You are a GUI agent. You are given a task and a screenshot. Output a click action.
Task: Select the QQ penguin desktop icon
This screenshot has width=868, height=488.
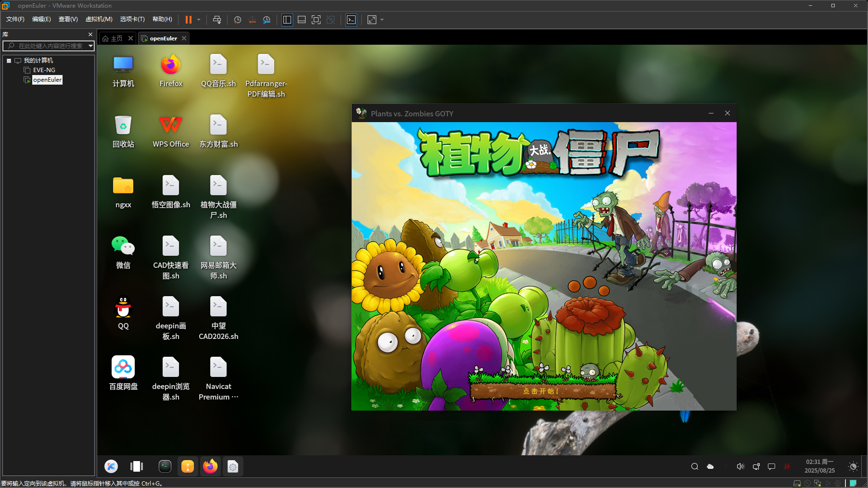123,313
